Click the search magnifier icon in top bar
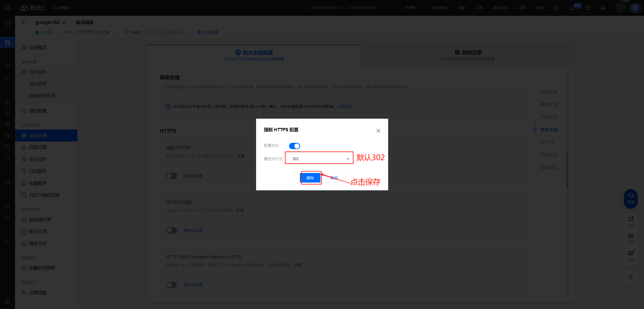The height and width of the screenshot is (309, 644). tap(304, 8)
